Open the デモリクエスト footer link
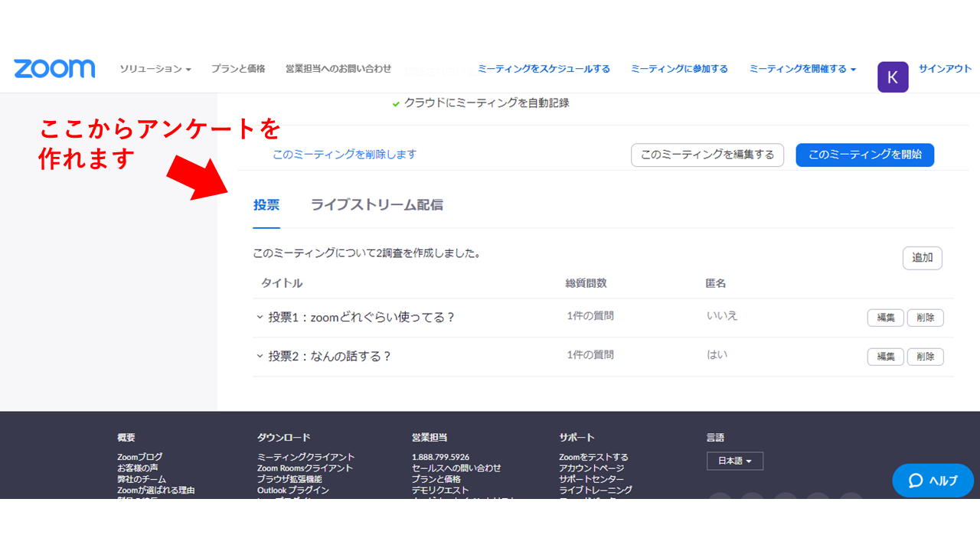Viewport: 980px width, 551px height. click(440, 490)
